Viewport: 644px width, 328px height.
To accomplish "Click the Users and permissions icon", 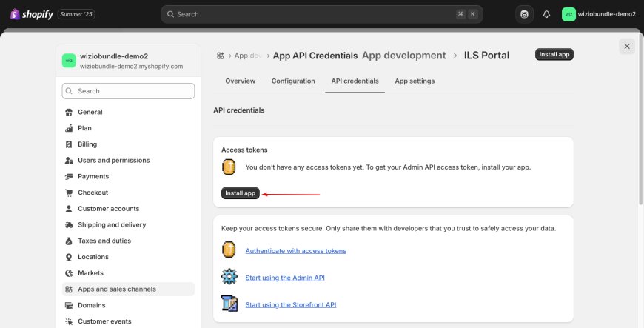I will point(69,161).
